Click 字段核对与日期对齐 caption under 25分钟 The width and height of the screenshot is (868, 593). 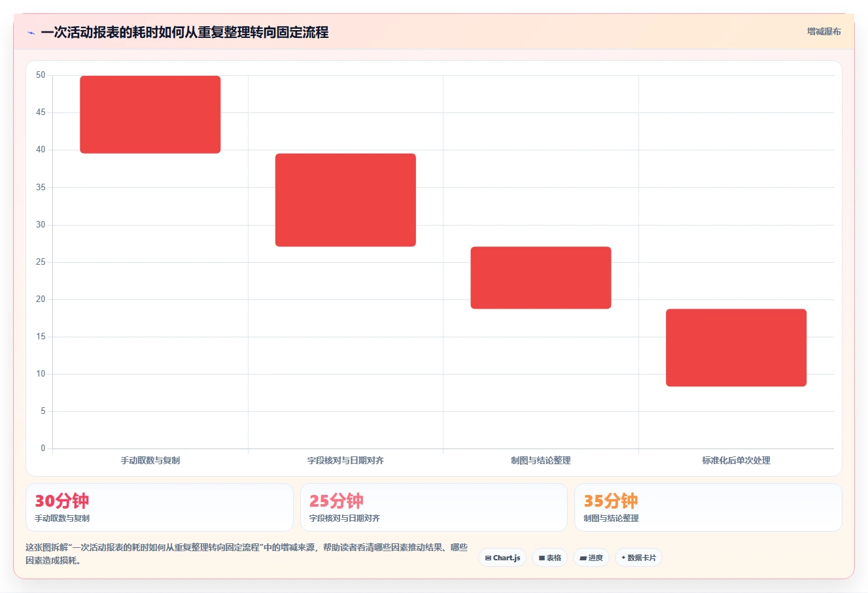pos(345,518)
